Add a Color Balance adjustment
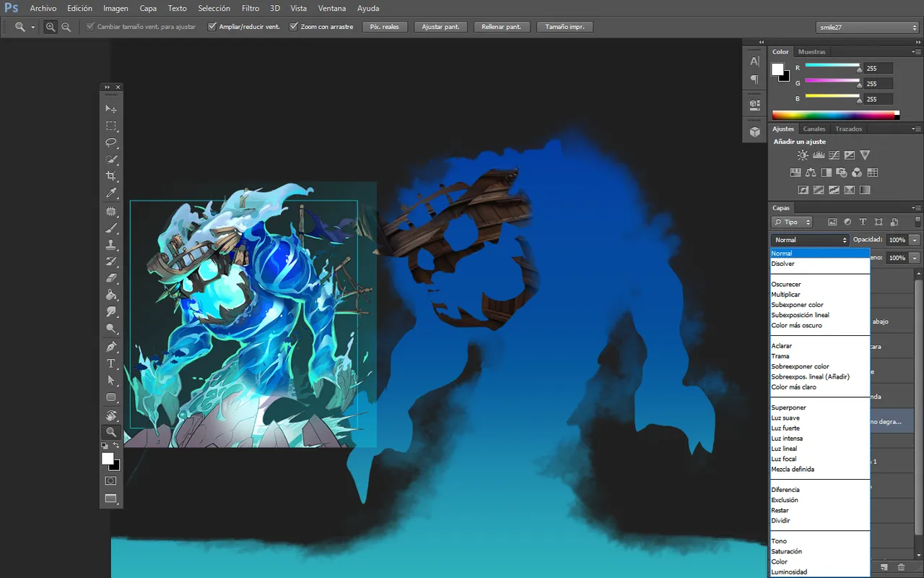The image size is (924, 578). pyautogui.click(x=811, y=173)
